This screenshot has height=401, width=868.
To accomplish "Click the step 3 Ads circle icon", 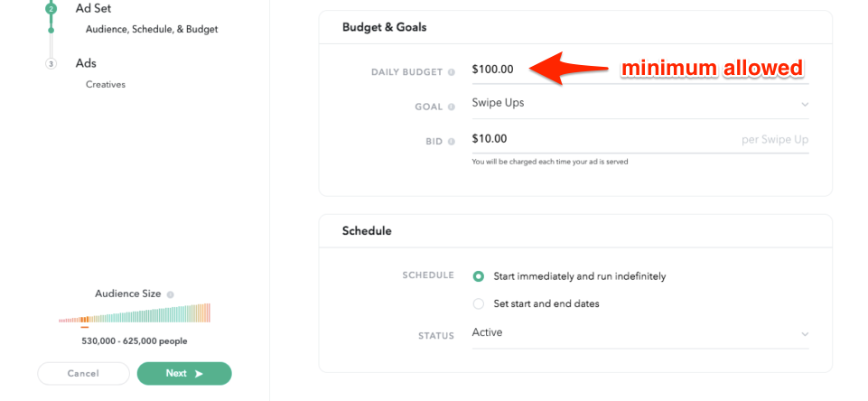I will pyautogui.click(x=51, y=64).
